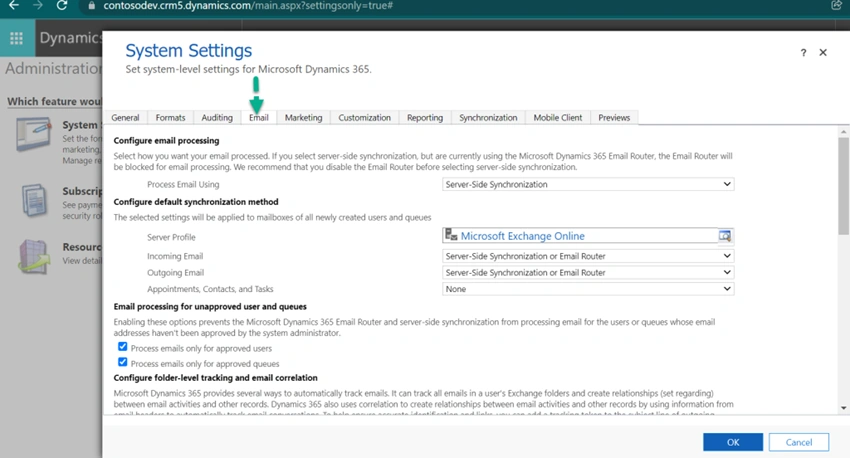This screenshot has height=458, width=850.
Task: Select the Email tab
Action: 259,118
